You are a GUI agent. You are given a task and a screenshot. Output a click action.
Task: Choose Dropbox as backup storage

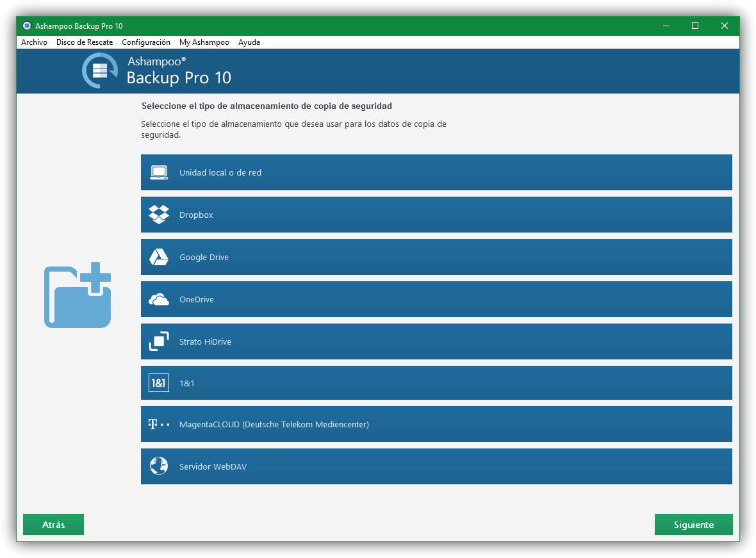pos(436,215)
